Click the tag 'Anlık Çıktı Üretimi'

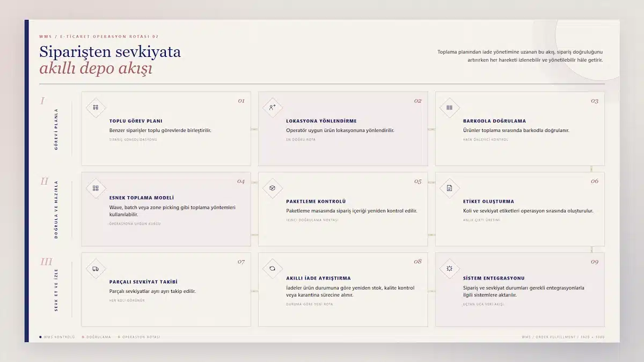click(x=482, y=220)
